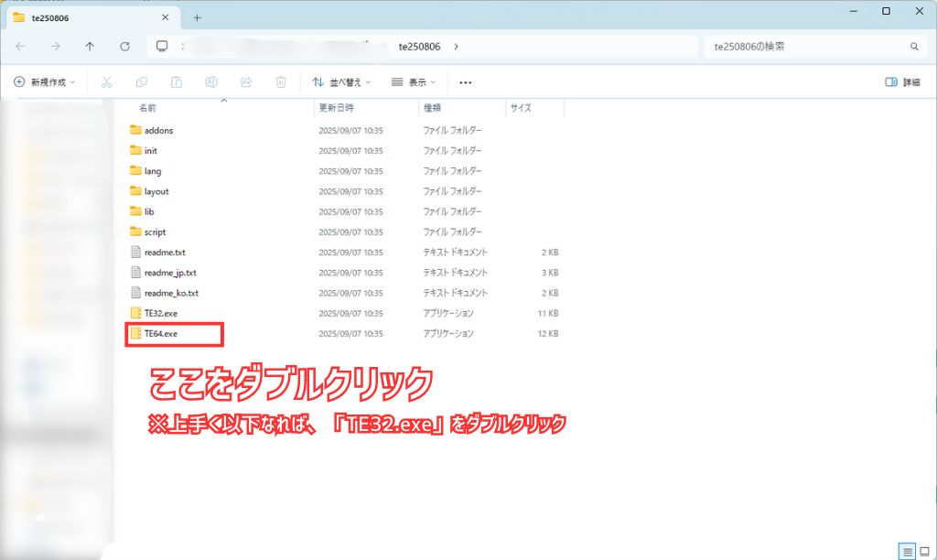Click the Copy icon in the toolbar
The width and height of the screenshot is (937, 560).
coord(142,81)
